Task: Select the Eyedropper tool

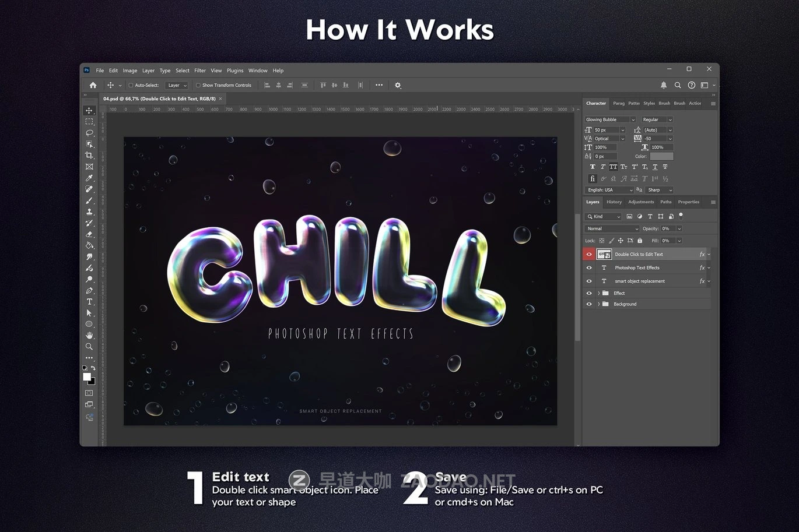Action: tap(89, 178)
